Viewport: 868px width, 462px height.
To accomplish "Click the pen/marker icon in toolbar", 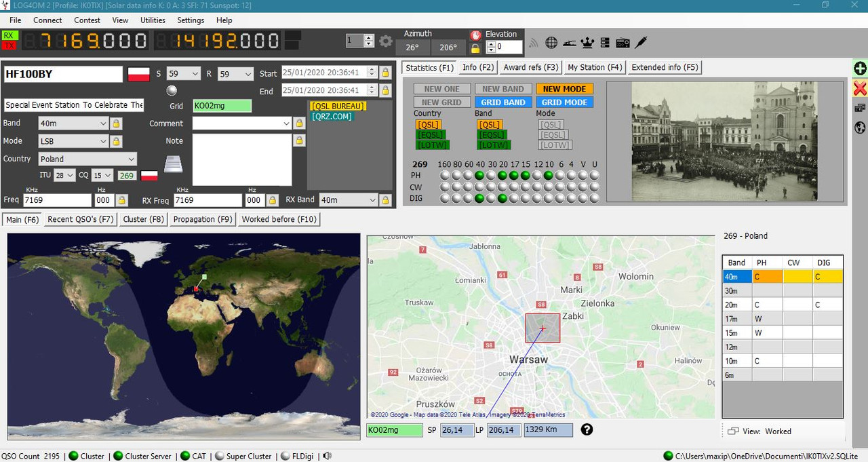I will pos(641,43).
